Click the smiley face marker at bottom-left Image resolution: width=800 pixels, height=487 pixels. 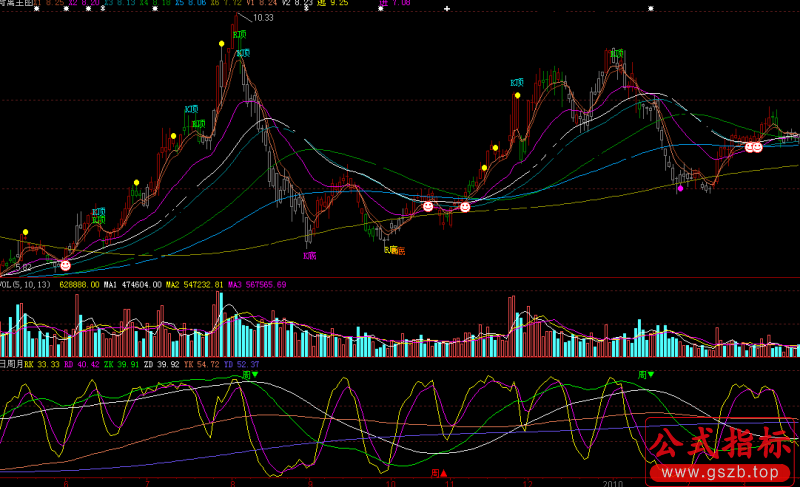(65, 265)
